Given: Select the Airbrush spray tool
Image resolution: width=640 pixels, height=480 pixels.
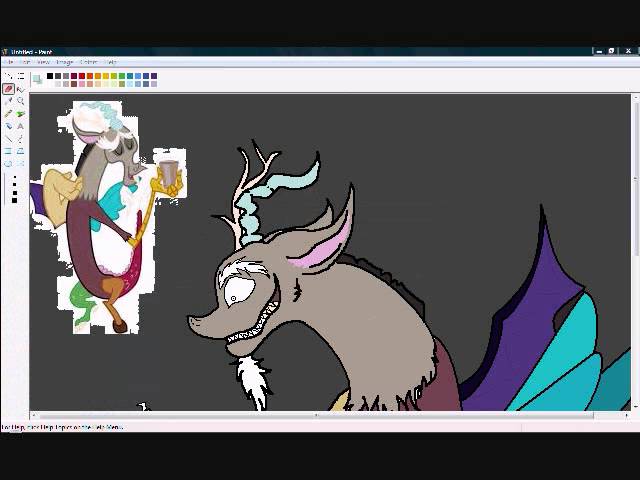Looking at the screenshot, I should coord(8,126).
